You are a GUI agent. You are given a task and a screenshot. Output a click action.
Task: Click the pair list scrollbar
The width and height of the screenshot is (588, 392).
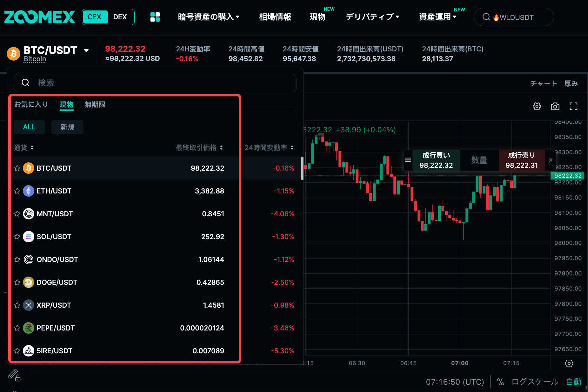pyautogui.click(x=302, y=168)
